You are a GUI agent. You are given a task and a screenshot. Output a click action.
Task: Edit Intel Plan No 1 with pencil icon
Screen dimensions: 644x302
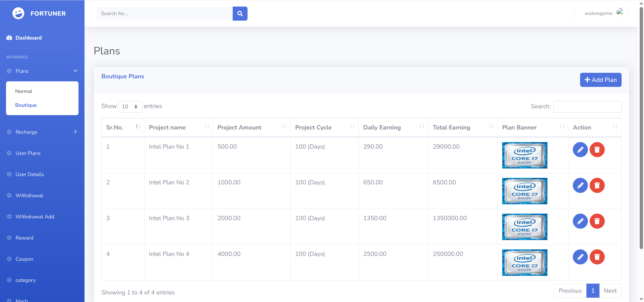point(580,150)
